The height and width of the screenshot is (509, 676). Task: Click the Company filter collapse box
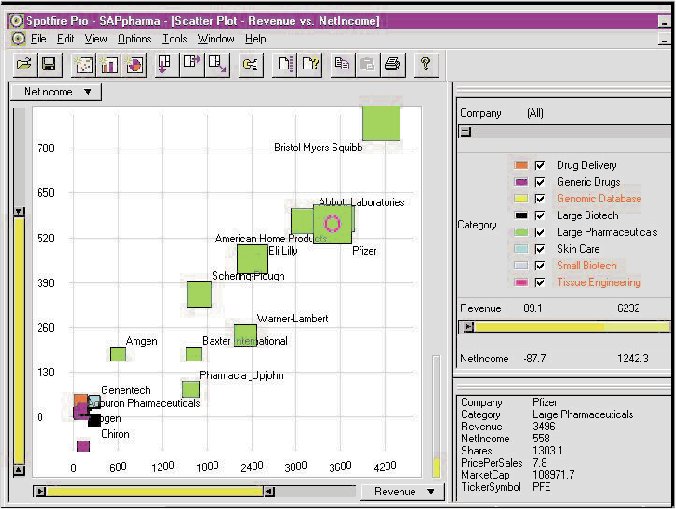click(466, 132)
